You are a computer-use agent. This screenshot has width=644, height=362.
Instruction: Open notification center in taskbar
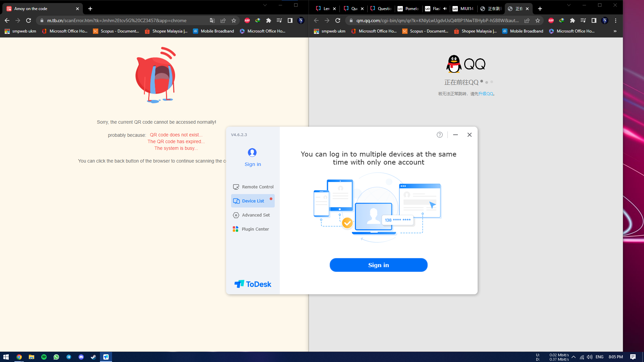coord(633,357)
